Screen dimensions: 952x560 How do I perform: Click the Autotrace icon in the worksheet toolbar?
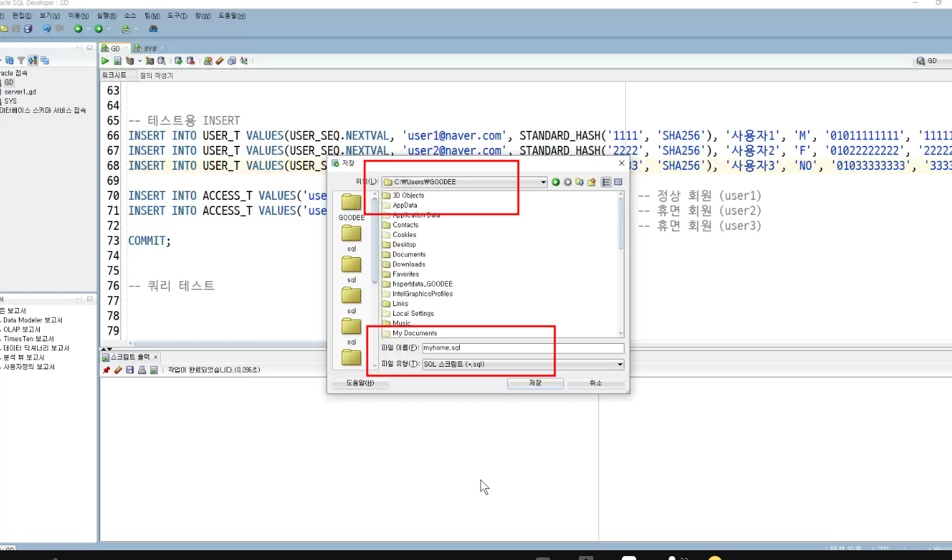tap(150, 61)
